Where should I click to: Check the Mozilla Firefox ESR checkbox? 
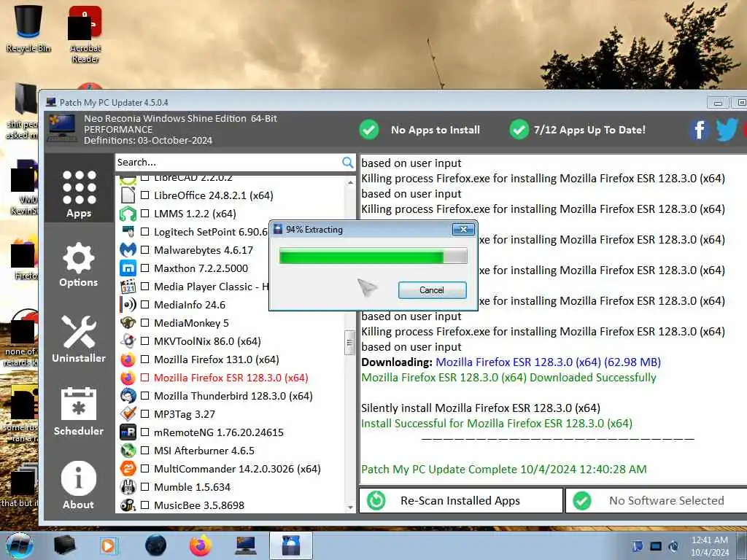[x=145, y=378]
